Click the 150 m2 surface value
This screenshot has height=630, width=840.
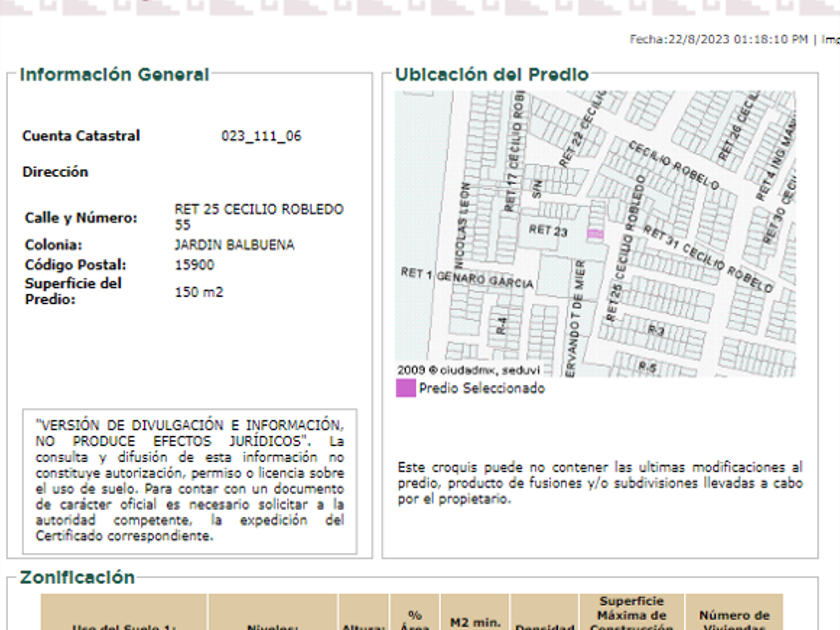tap(199, 292)
